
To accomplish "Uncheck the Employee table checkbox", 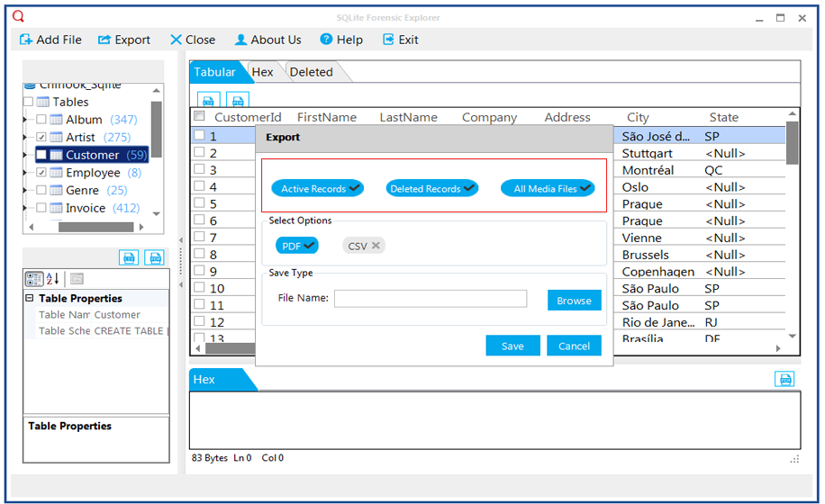I will (x=41, y=173).
